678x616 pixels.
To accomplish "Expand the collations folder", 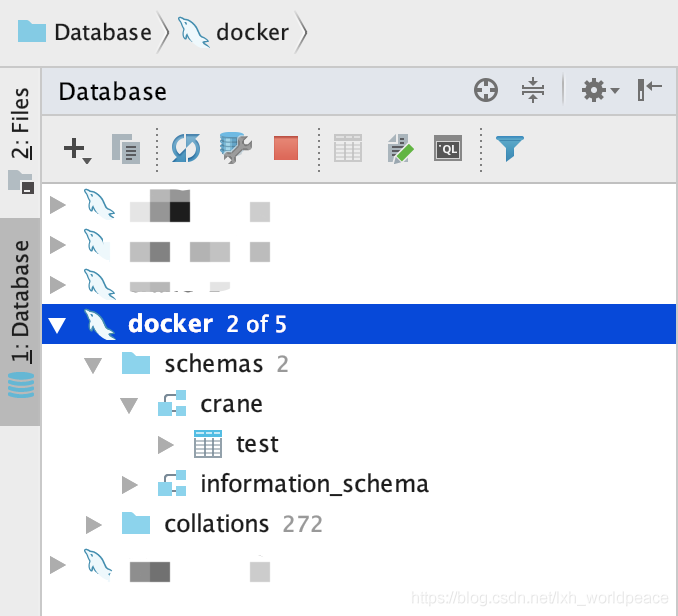I will tap(93, 525).
